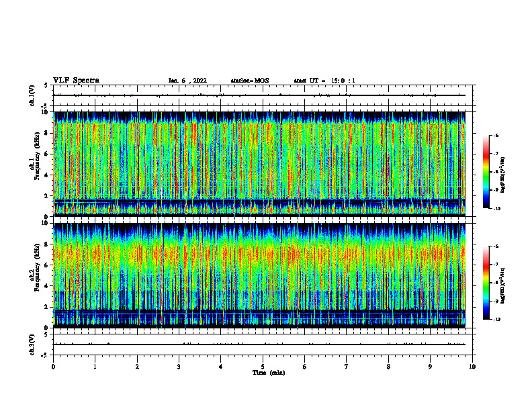Click the "8" kHz tick of ch.1 axis
This screenshot has height=411, width=532.
tap(47, 133)
